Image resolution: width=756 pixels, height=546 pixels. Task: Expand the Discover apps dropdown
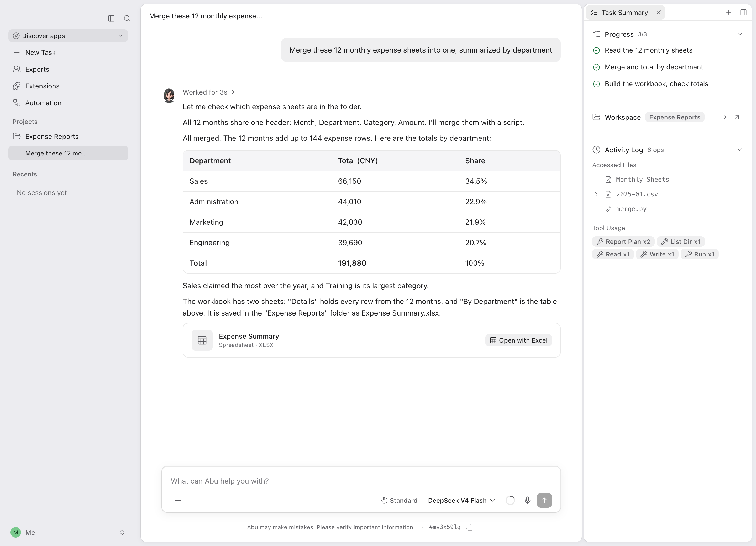tap(68, 36)
